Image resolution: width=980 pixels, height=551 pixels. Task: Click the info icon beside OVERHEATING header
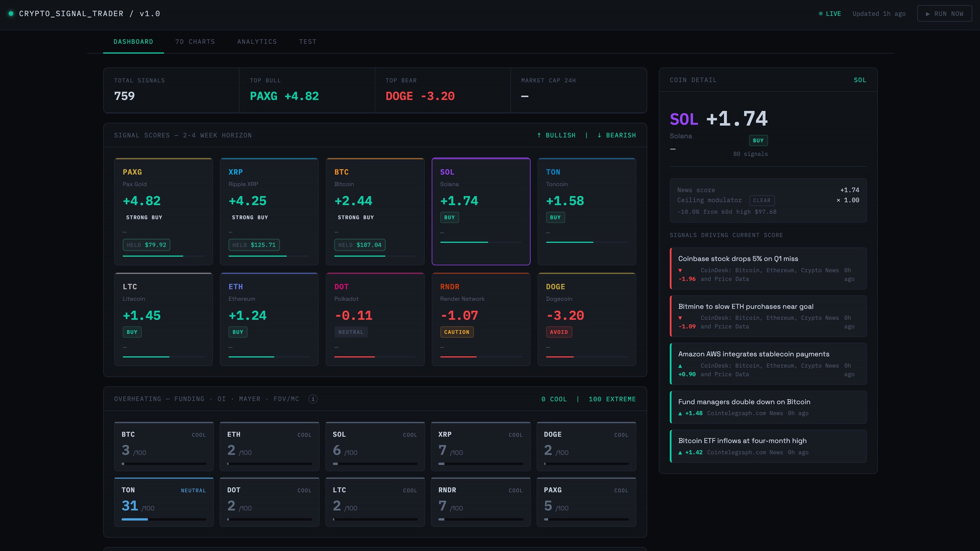(x=313, y=399)
